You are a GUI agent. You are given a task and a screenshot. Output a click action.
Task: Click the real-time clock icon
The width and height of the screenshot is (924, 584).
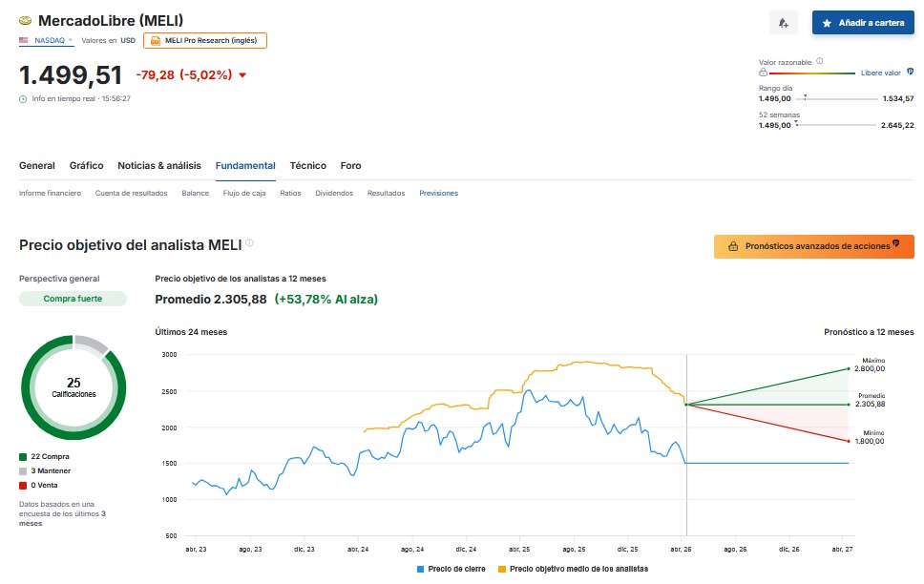(x=23, y=99)
